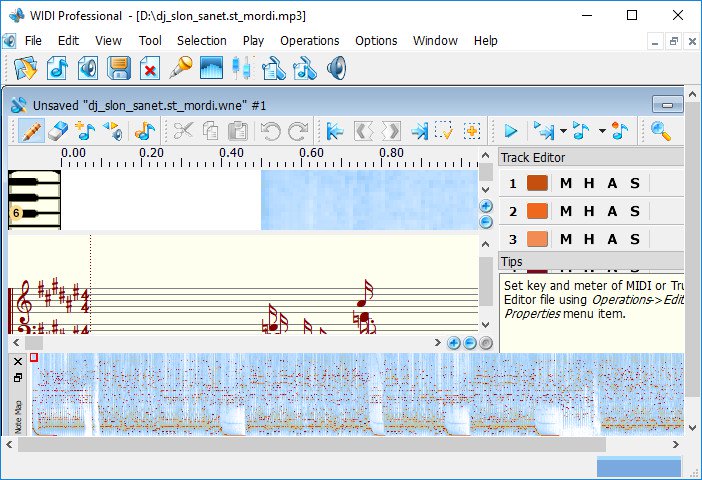Select the Eraser tool
Viewport: 702px width, 480px height.
[57, 131]
